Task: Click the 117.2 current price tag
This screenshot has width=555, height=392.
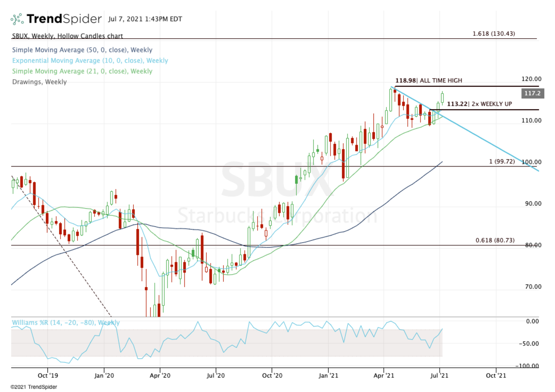Action: [x=530, y=93]
